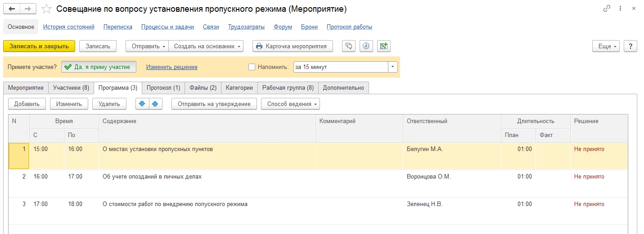This screenshot has width=644, height=234.
Task: Open the 'Протокол (1)' tab
Action: [163, 87]
